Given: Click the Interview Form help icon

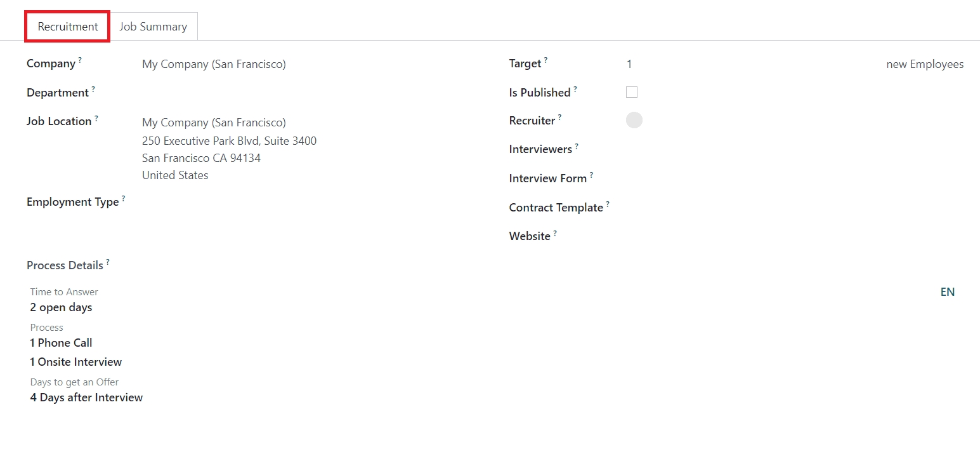Looking at the screenshot, I should (591, 175).
